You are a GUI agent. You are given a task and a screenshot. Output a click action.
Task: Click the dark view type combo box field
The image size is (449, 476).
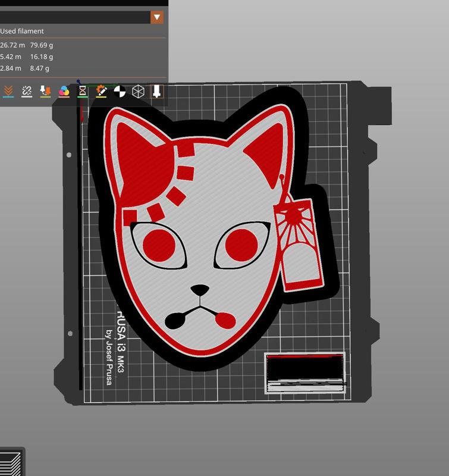click(x=74, y=17)
